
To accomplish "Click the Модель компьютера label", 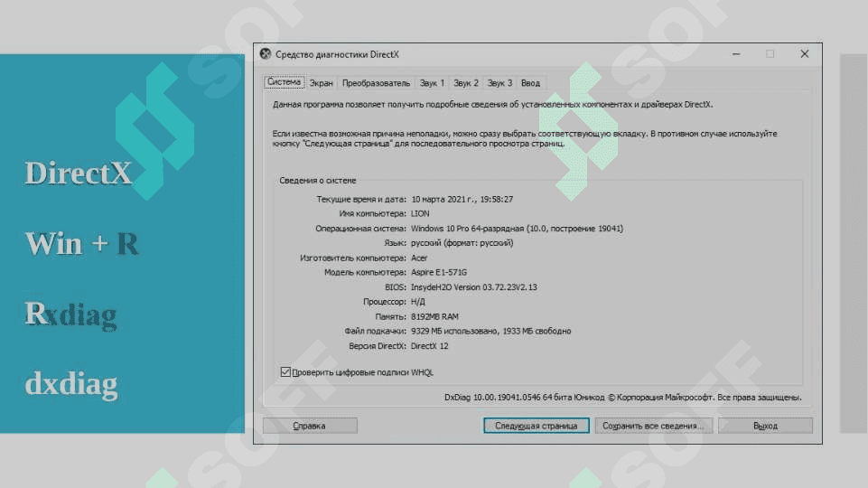I will coord(365,272).
